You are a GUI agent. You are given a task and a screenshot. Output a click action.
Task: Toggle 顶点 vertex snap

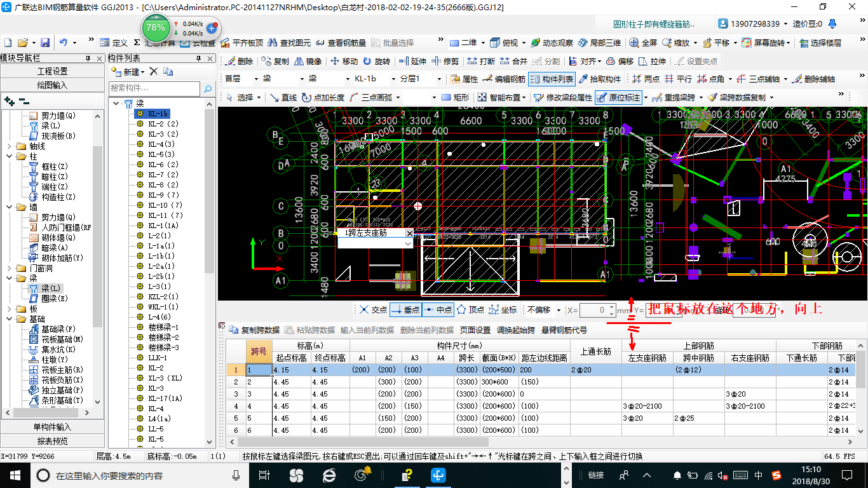pyautogui.click(x=470, y=309)
